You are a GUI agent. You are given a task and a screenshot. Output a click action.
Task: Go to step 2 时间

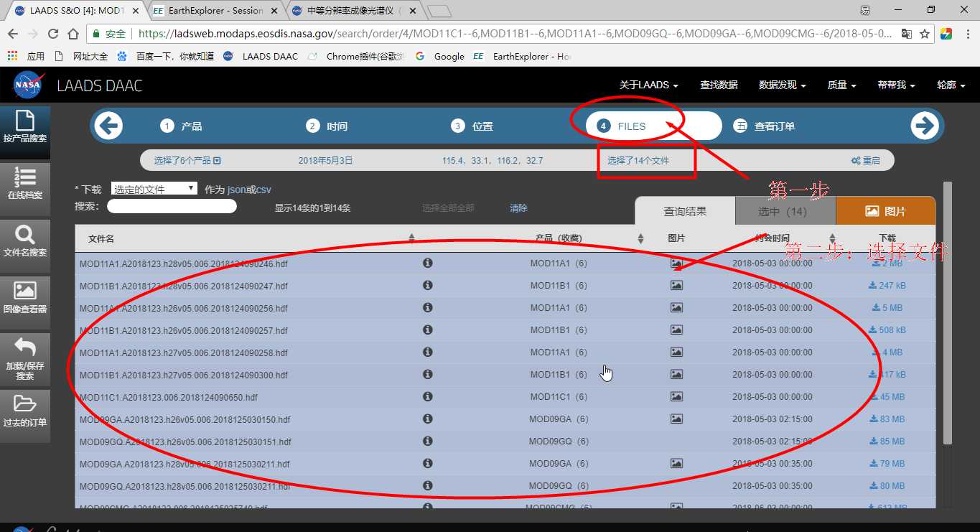[327, 126]
